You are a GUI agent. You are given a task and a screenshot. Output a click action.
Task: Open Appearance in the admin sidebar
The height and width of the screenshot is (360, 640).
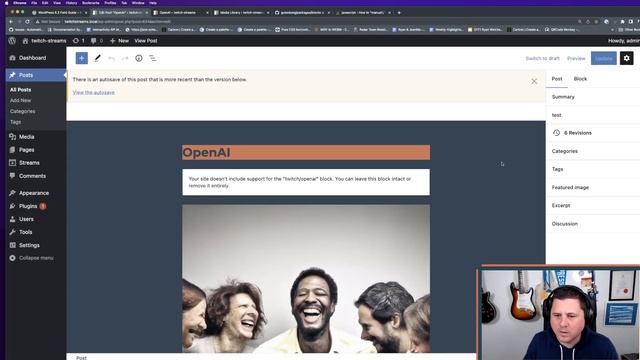34,193
